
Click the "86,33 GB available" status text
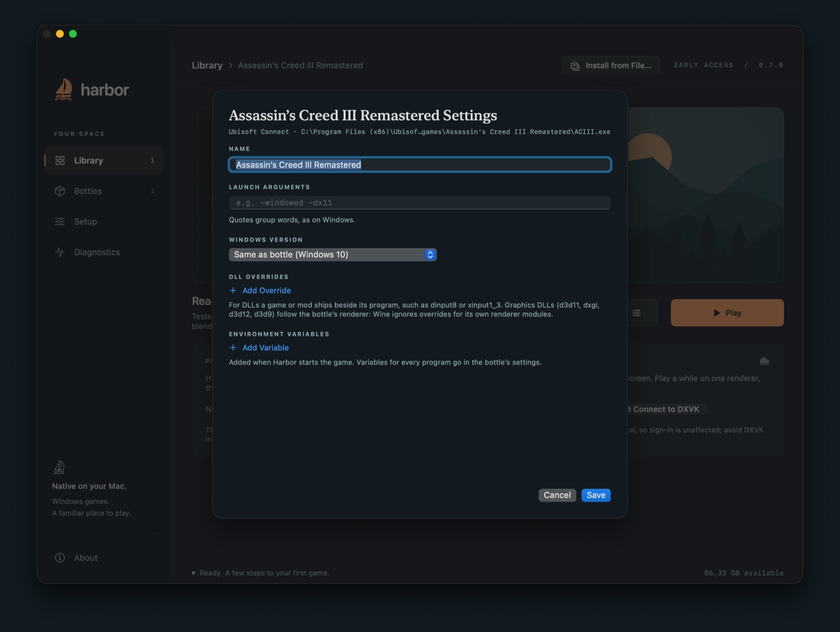(744, 573)
